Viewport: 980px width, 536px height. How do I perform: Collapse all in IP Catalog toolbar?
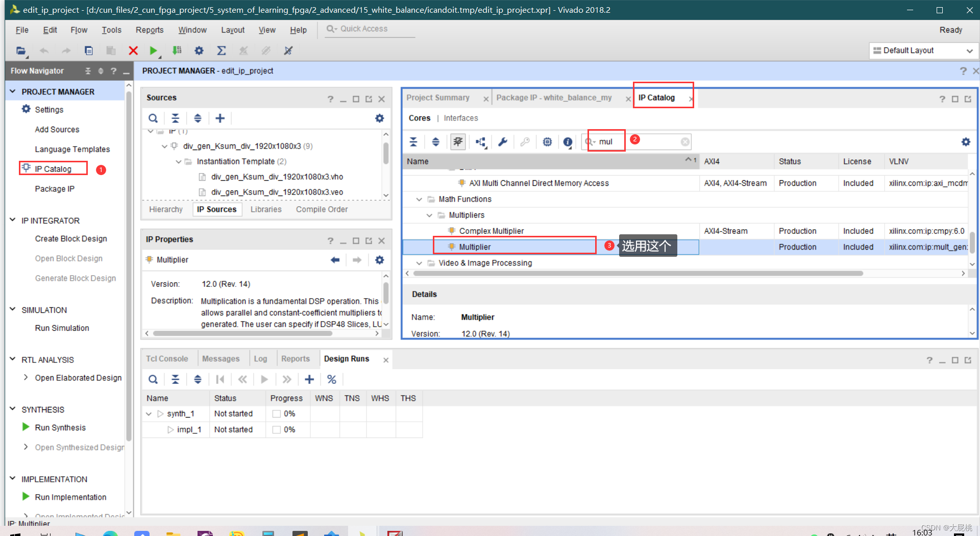click(413, 142)
